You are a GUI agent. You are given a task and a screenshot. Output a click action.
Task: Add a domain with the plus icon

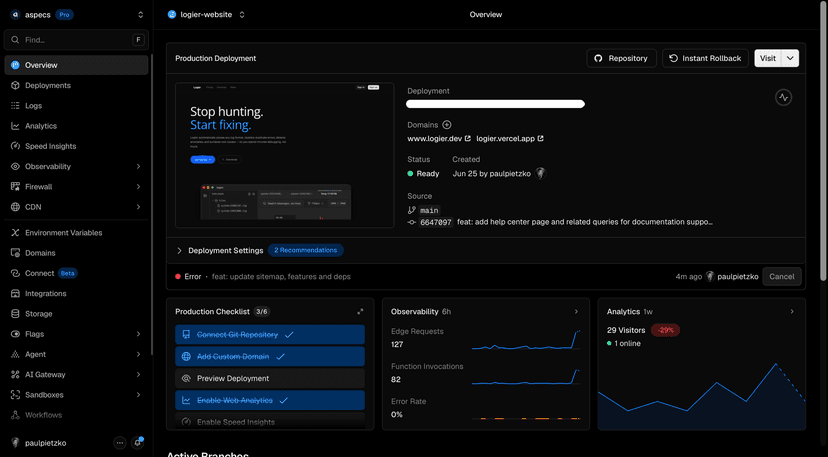coord(447,125)
